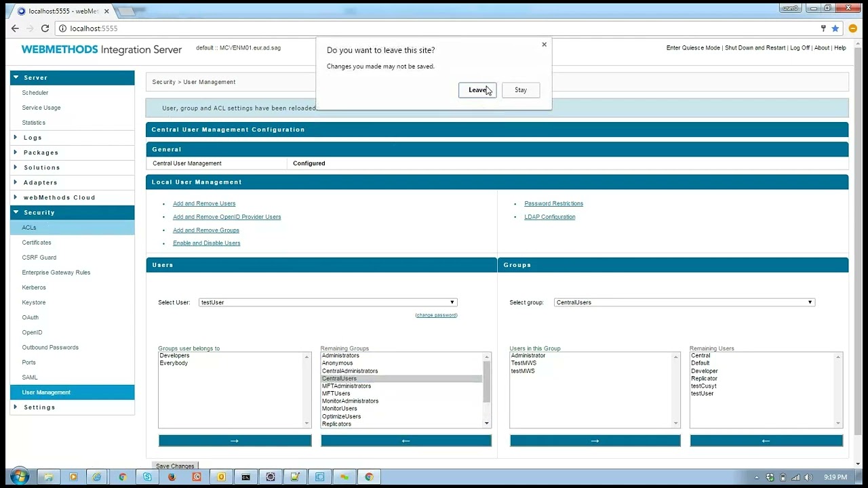Launch Windows Media Player from taskbar
The height and width of the screenshot is (488, 868).
coord(73,477)
